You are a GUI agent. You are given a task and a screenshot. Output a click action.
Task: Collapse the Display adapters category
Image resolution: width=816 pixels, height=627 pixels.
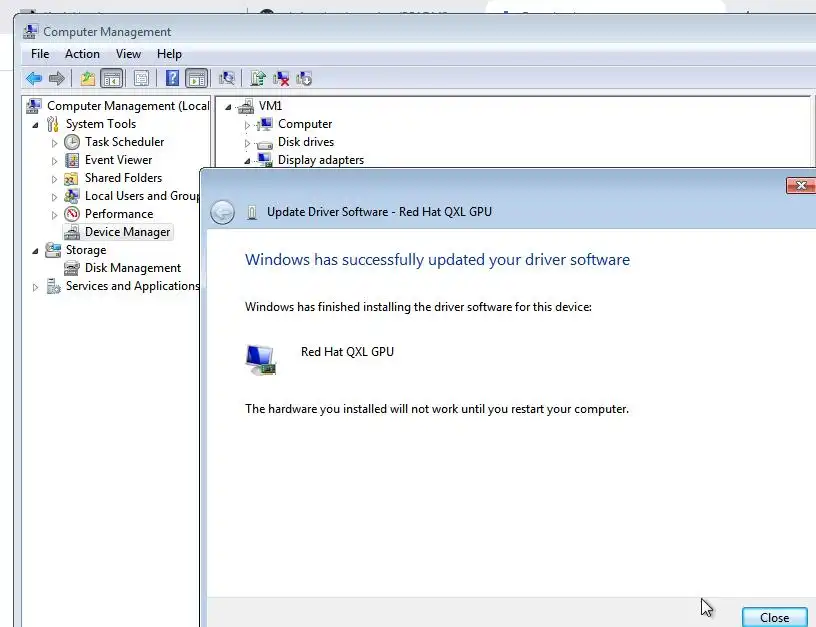click(247, 161)
